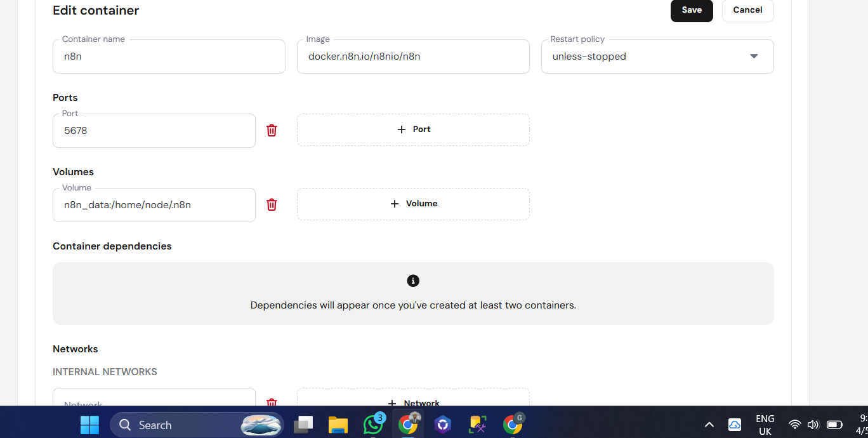868x438 pixels.
Task: Check battery status in system tray
Action: pos(834,425)
